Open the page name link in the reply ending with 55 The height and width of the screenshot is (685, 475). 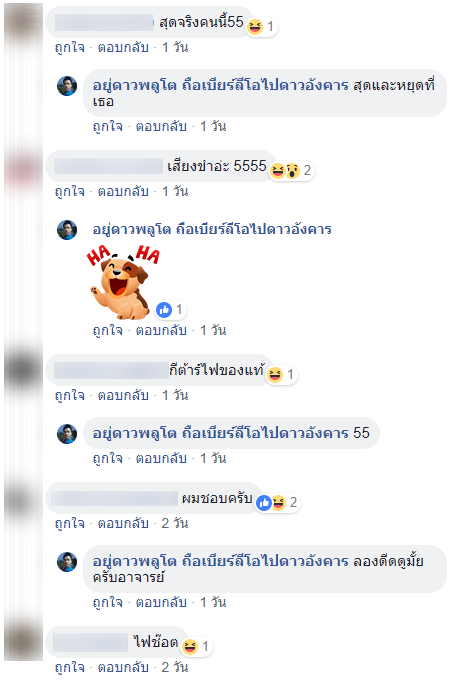pos(220,433)
